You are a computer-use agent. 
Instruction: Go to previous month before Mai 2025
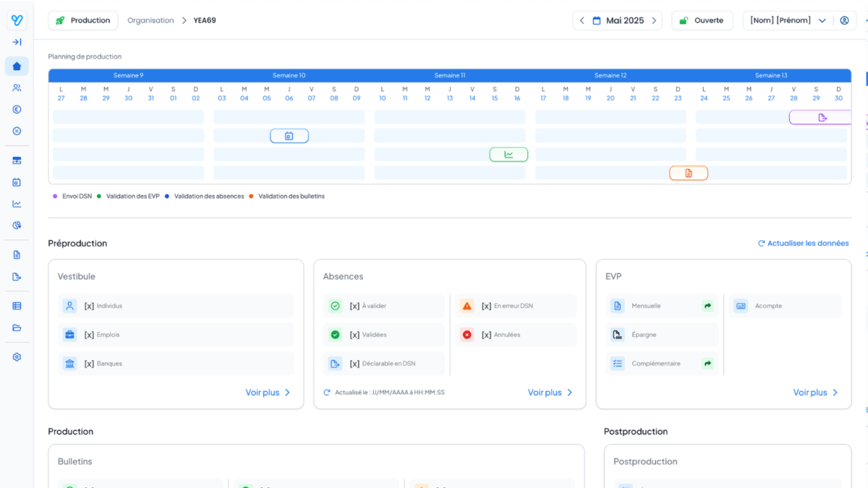pyautogui.click(x=582, y=20)
